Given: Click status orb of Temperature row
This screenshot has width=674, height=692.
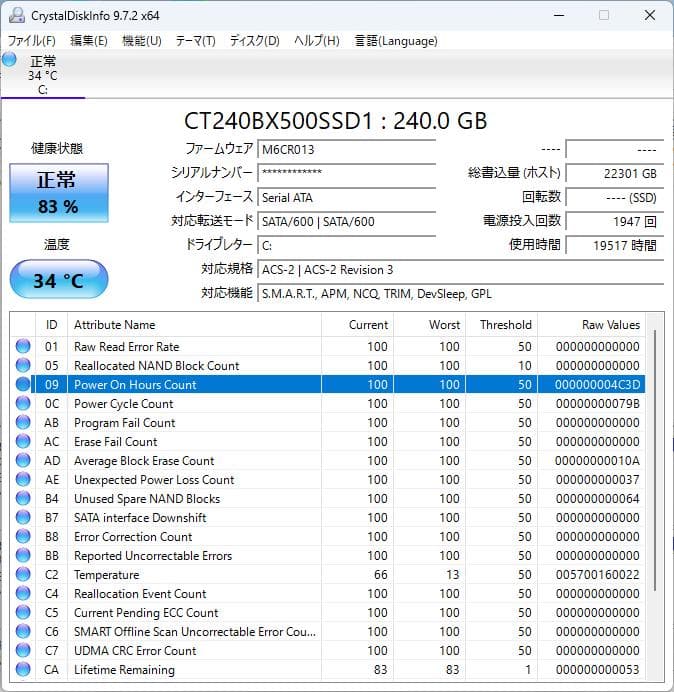Looking at the screenshot, I should click(x=23, y=574).
